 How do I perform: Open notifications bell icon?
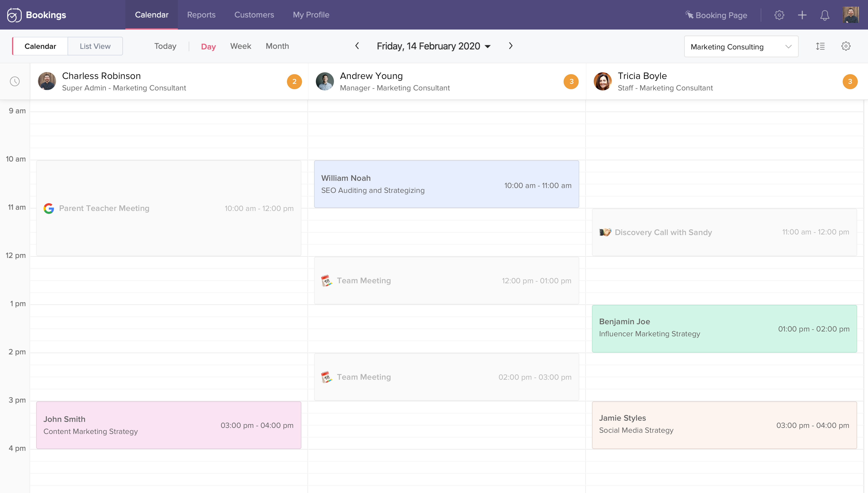825,15
